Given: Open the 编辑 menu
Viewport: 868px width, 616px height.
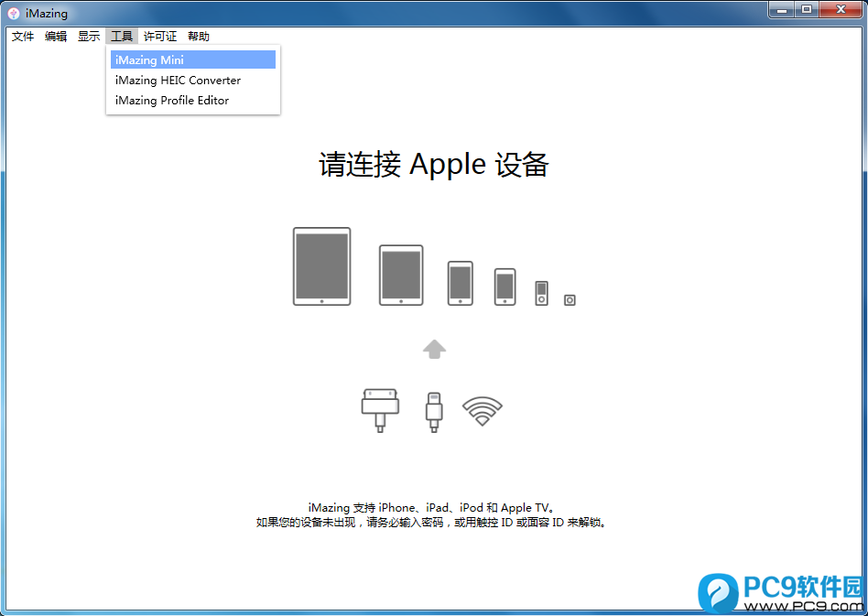Looking at the screenshot, I should tap(55, 37).
